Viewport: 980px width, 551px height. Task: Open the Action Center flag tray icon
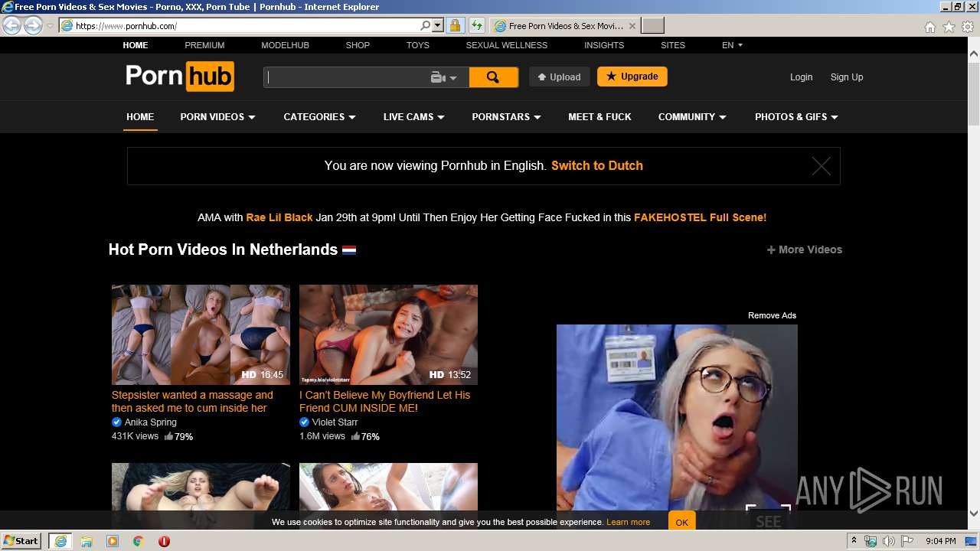pyautogui.click(x=906, y=541)
